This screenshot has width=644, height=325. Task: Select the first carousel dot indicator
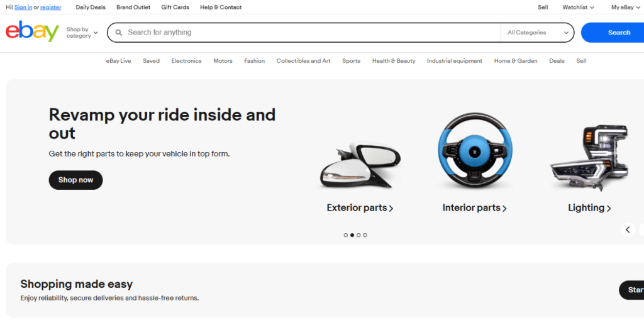pyautogui.click(x=346, y=235)
